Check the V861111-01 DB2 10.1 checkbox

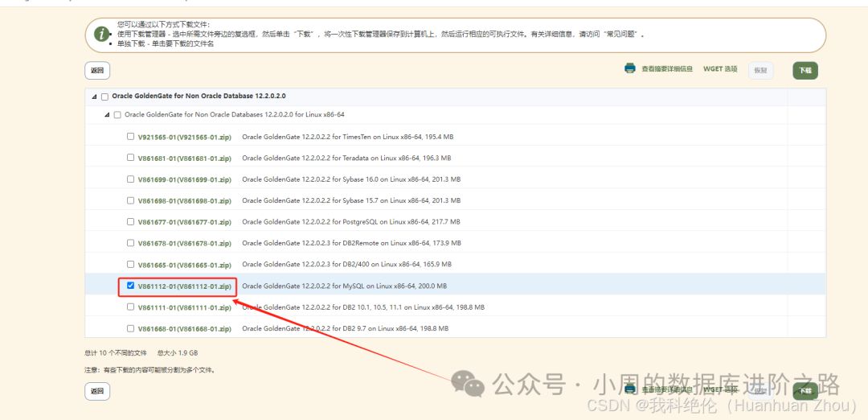(131, 307)
